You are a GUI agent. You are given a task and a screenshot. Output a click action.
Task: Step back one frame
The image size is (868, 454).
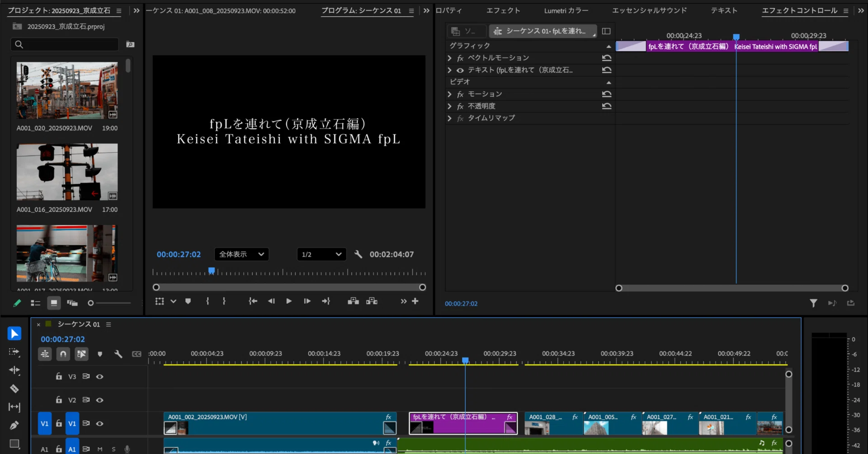(271, 301)
